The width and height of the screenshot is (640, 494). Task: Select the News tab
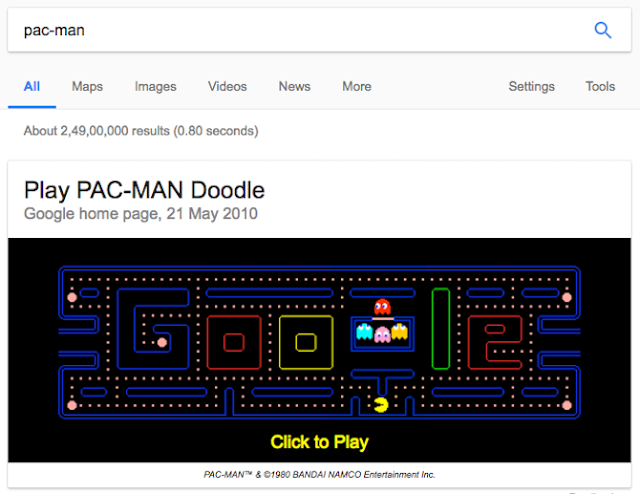pos(295,87)
